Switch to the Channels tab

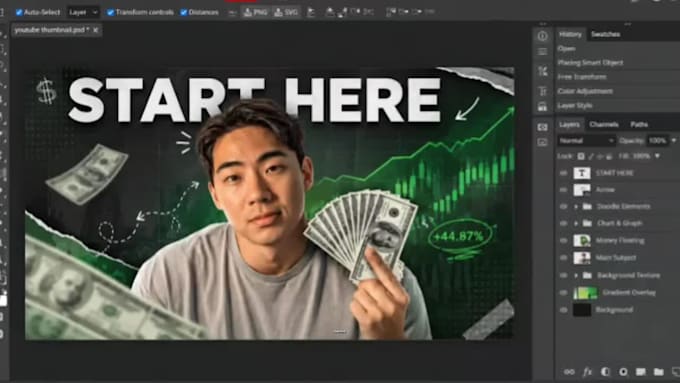(x=604, y=124)
